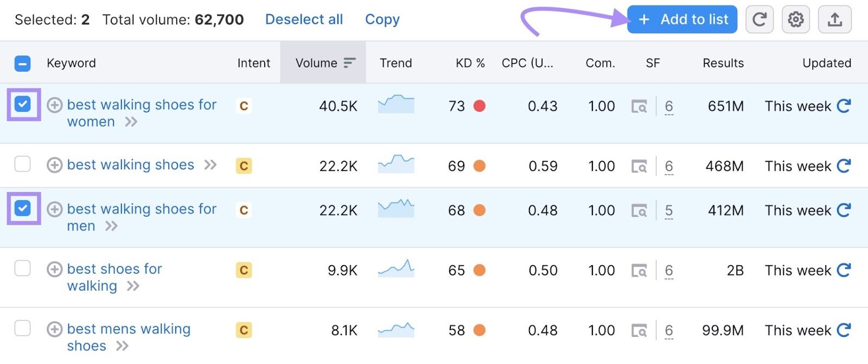Viewport: 868px width, 364px height.
Task: Click trend sparkline in the 40.5K row
Action: 396,104
